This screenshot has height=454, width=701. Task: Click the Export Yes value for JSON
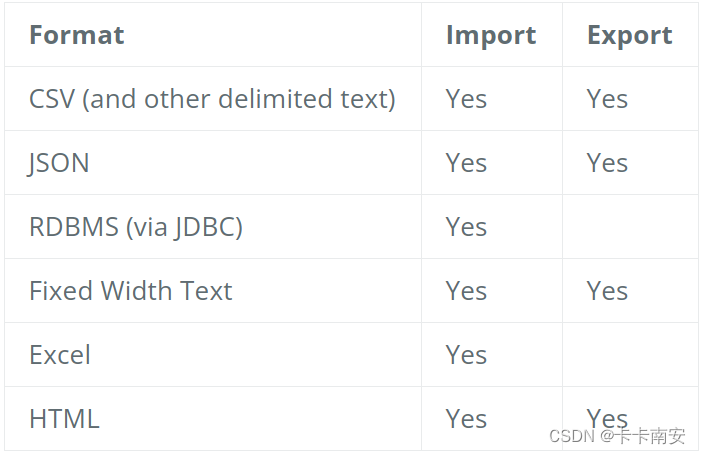tap(607, 163)
